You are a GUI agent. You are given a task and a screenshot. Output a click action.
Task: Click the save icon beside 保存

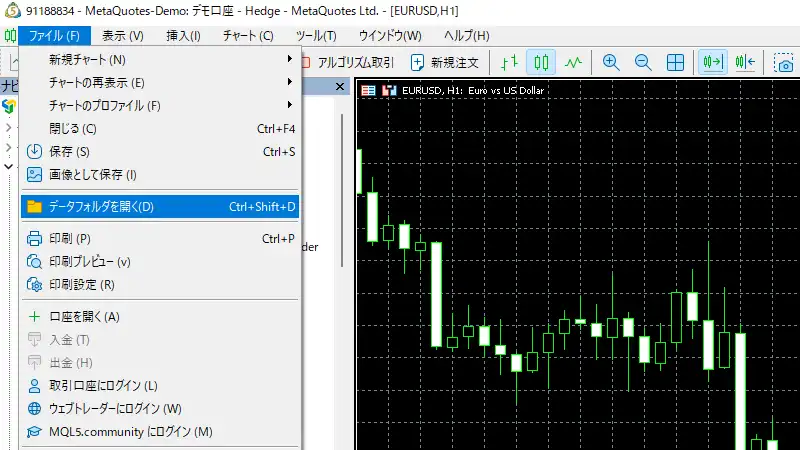[34, 151]
